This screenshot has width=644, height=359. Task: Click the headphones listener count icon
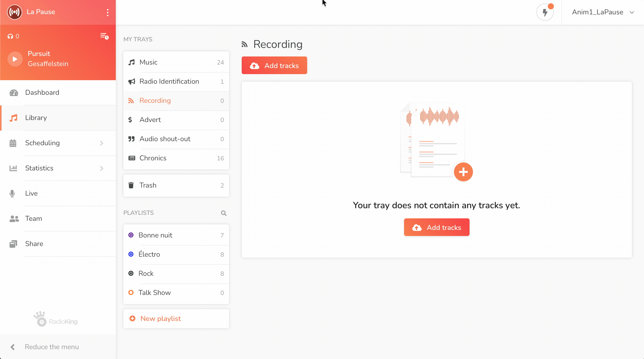point(10,36)
